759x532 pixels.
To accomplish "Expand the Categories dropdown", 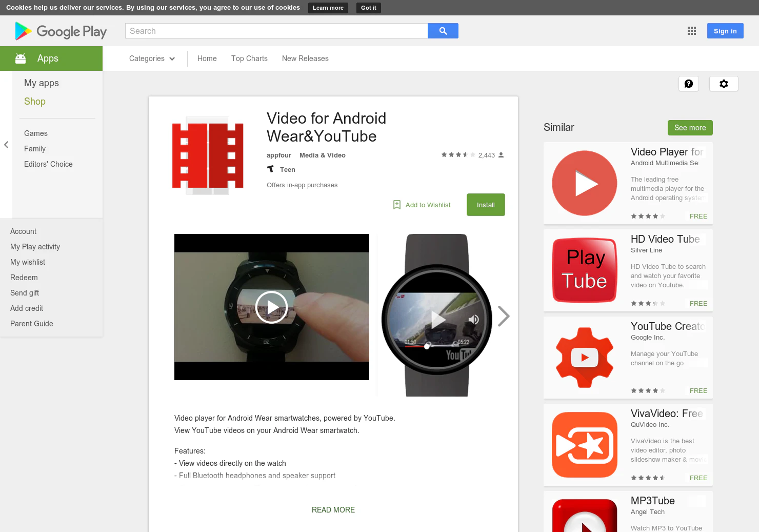I will [x=151, y=58].
